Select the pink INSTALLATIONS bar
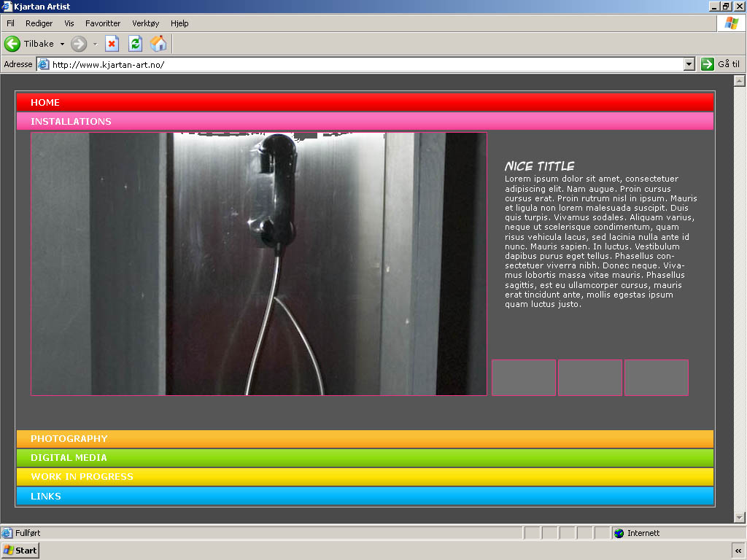 (365, 122)
